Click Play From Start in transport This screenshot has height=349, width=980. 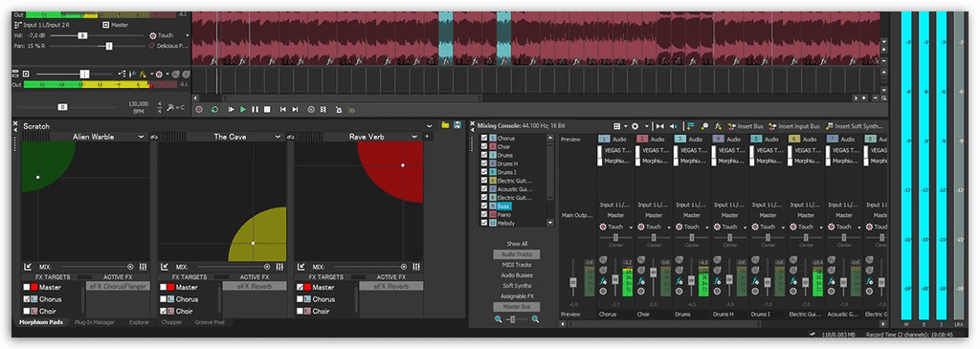point(232,109)
